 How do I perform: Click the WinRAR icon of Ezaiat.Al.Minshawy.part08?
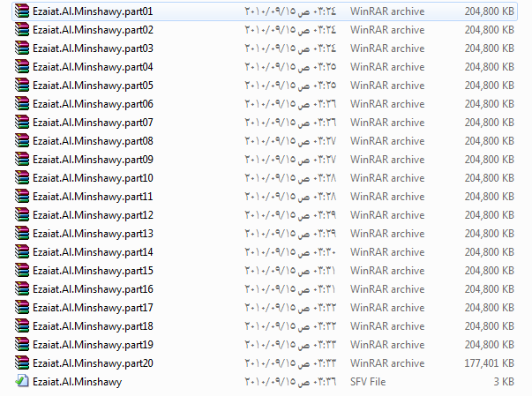pyautogui.click(x=22, y=141)
